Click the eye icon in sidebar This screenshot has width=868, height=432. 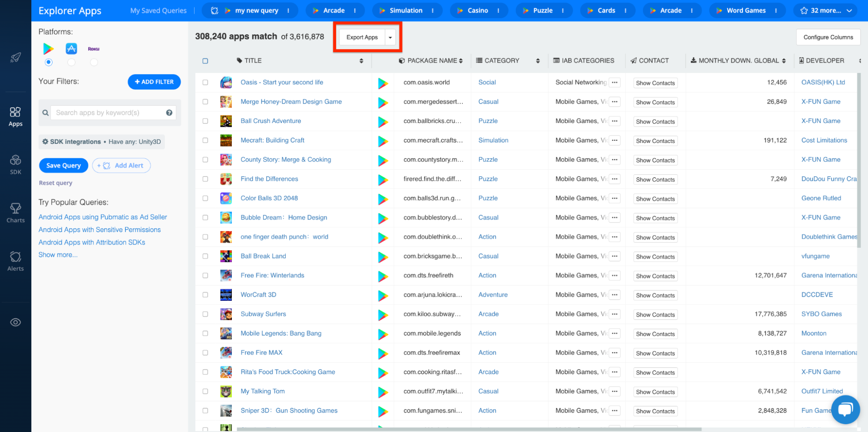pyautogui.click(x=16, y=322)
